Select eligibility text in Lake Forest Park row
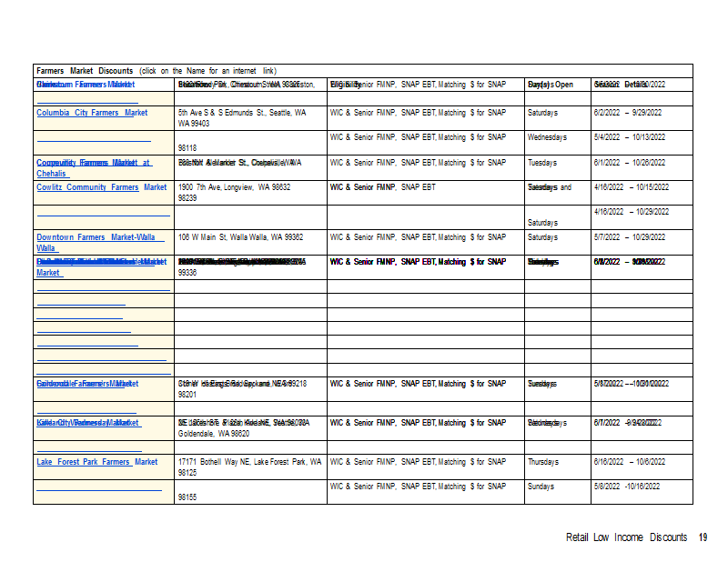 418,462
